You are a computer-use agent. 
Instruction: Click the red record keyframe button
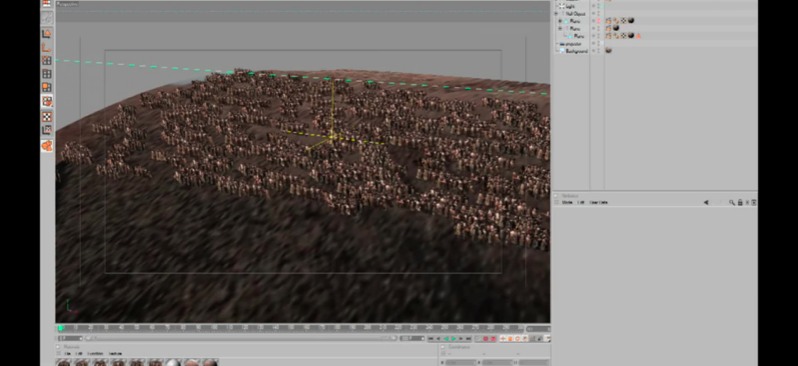pos(486,339)
